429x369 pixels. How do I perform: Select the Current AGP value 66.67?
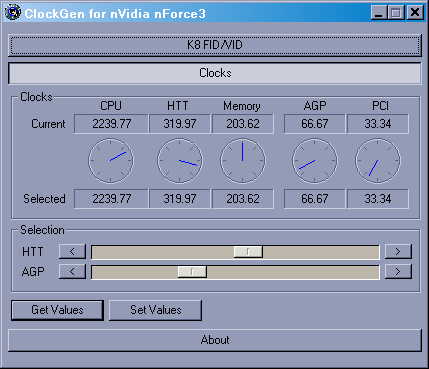point(315,124)
